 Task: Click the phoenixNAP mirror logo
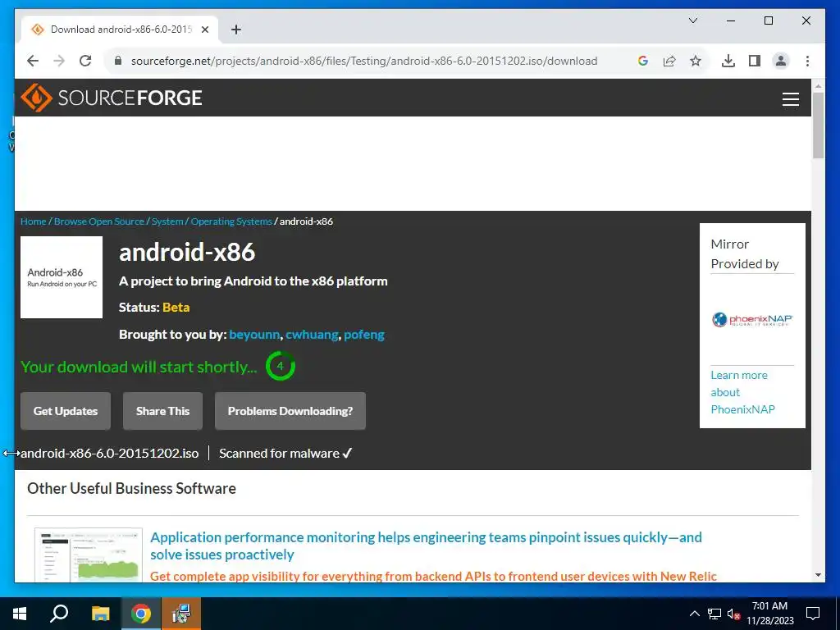click(752, 320)
